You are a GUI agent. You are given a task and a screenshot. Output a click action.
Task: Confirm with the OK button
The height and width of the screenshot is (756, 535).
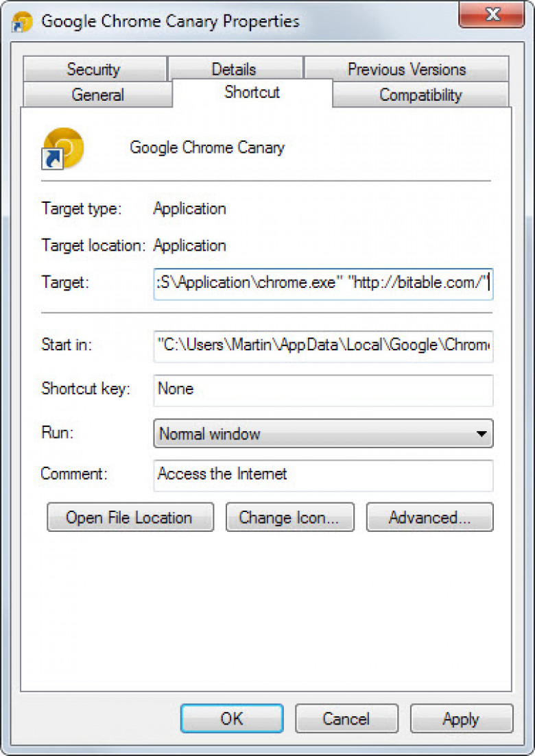pos(232,718)
